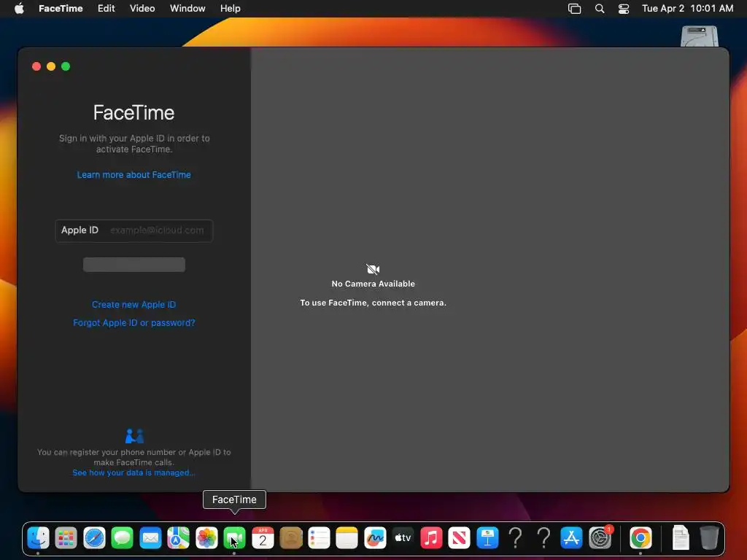Focus the Apple ID input field
Image resolution: width=747 pixels, height=560 pixels.
pyautogui.click(x=134, y=230)
